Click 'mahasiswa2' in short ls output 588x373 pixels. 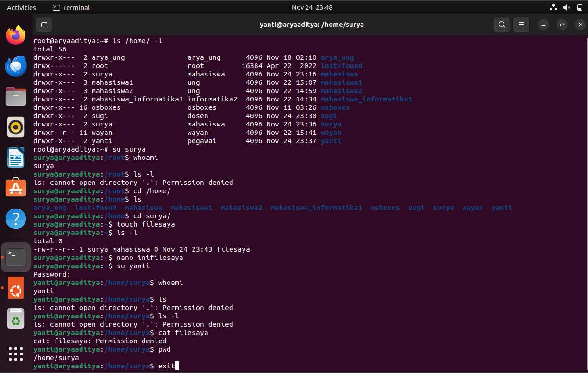[x=241, y=208]
